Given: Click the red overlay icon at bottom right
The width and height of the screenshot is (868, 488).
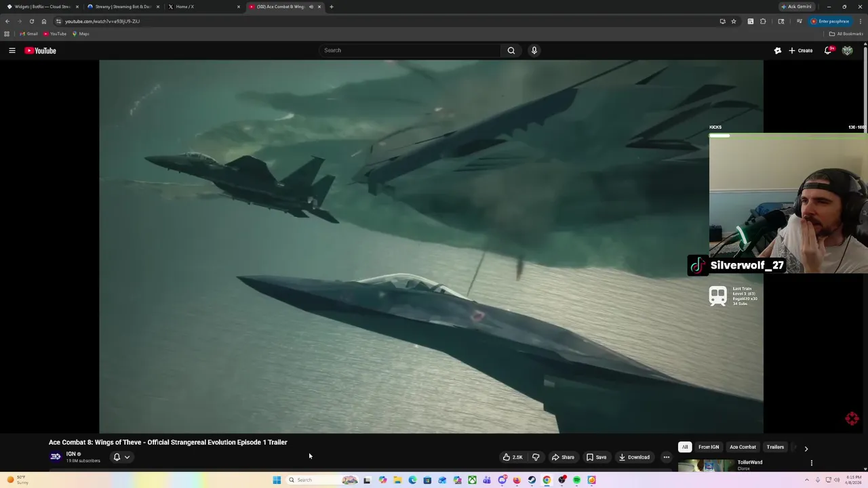Looking at the screenshot, I should 852,419.
